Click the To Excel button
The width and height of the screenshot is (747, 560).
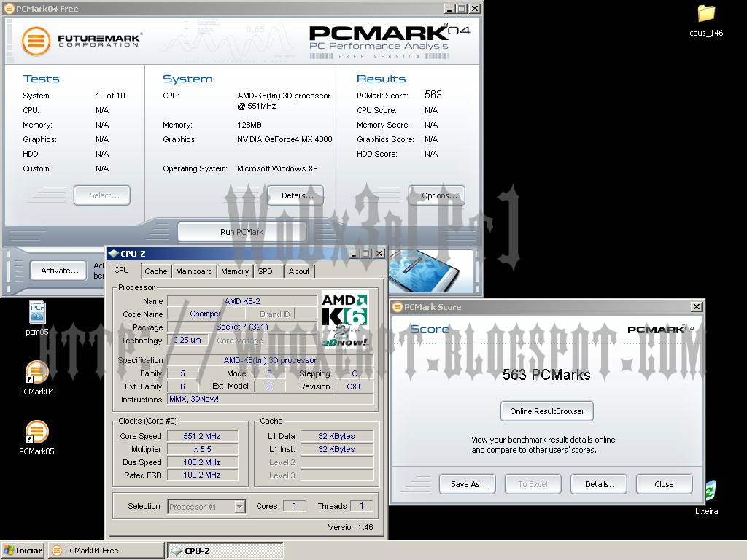pyautogui.click(x=533, y=484)
